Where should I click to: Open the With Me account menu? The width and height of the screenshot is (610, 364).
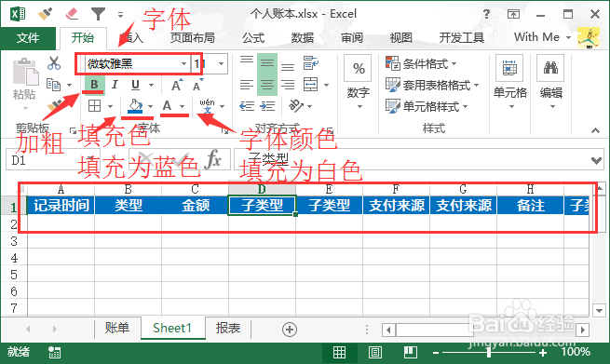(x=542, y=37)
